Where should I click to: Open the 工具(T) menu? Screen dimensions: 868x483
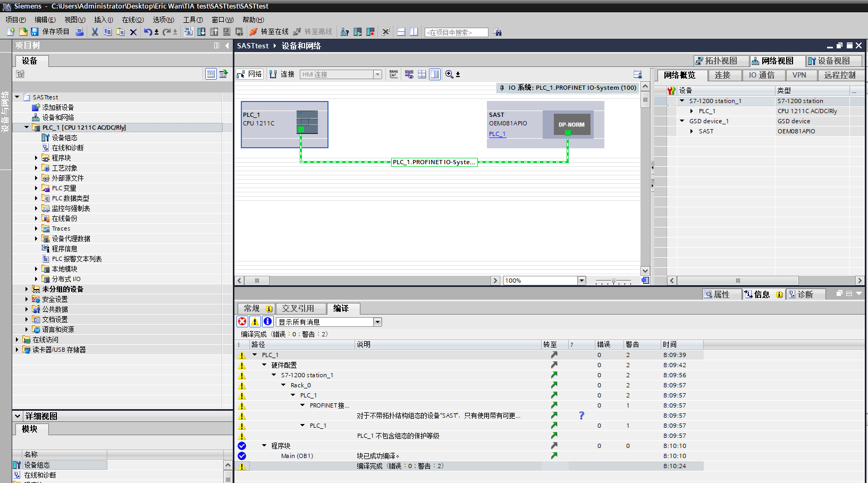[193, 20]
